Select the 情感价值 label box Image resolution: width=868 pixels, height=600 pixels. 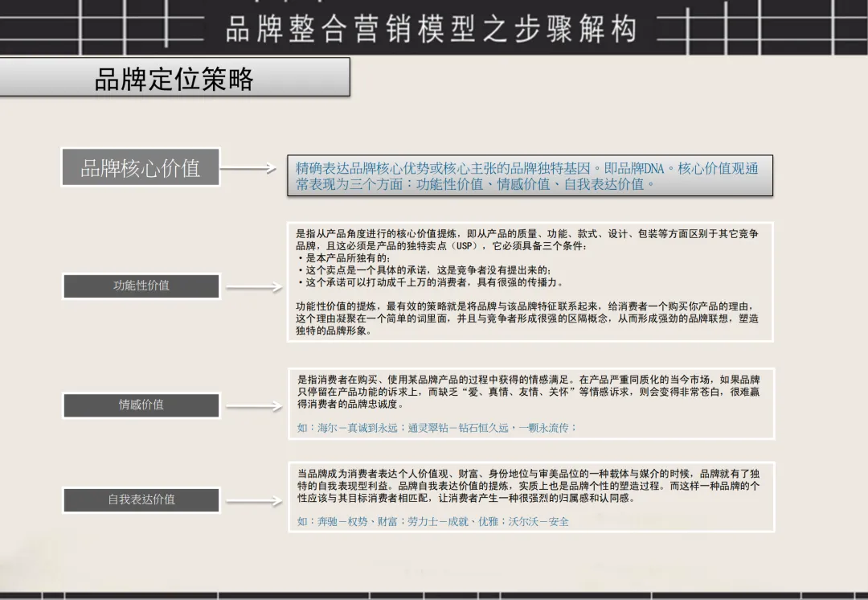141,405
